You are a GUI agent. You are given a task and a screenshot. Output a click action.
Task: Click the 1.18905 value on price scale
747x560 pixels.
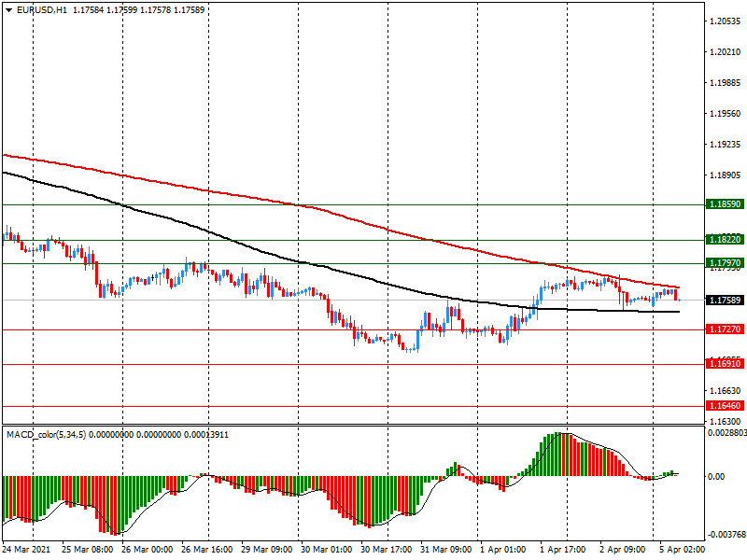pyautogui.click(x=725, y=175)
